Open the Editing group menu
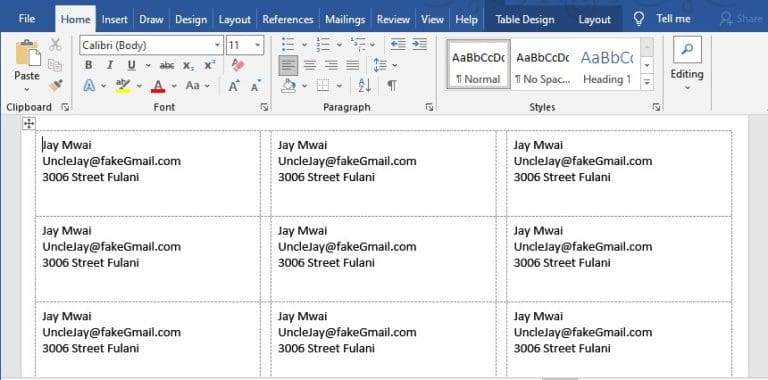 [x=687, y=65]
